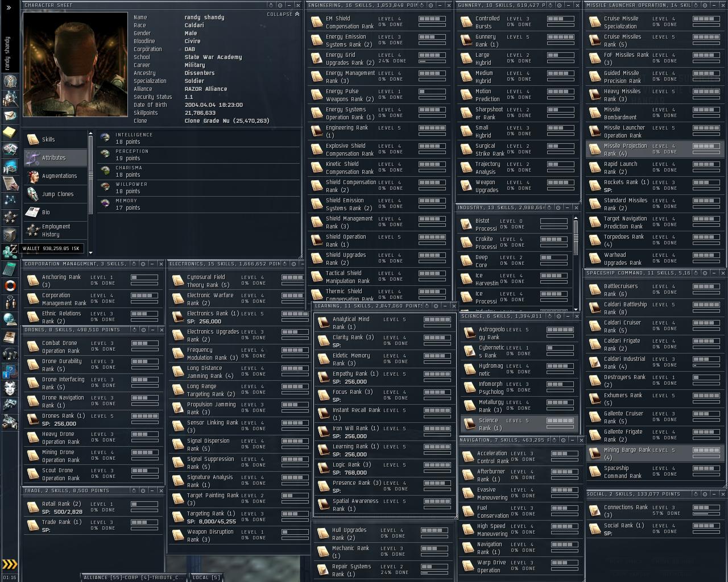Pin the Industry skills window
Viewport: 728px width, 582px height.
pyautogui.click(x=558, y=208)
